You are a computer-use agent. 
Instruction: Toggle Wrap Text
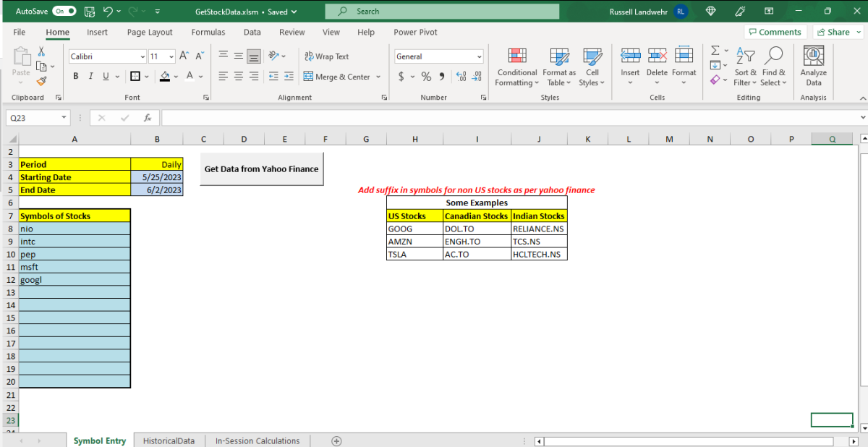327,56
